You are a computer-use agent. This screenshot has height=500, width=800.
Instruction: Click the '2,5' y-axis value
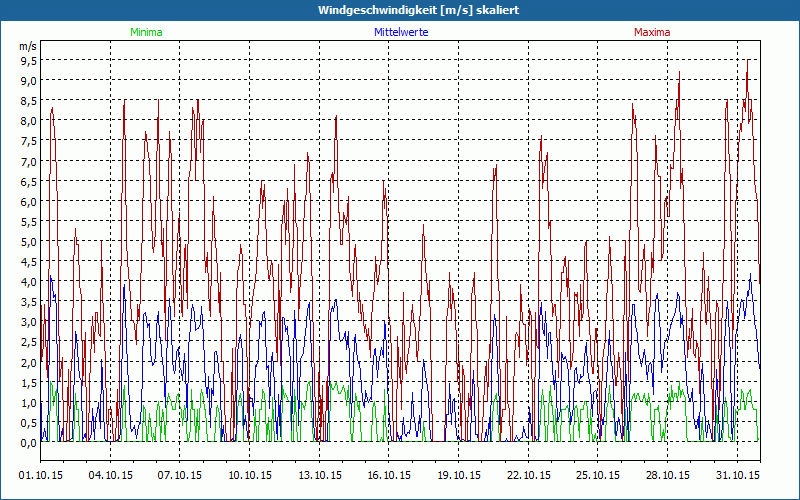pyautogui.click(x=29, y=342)
